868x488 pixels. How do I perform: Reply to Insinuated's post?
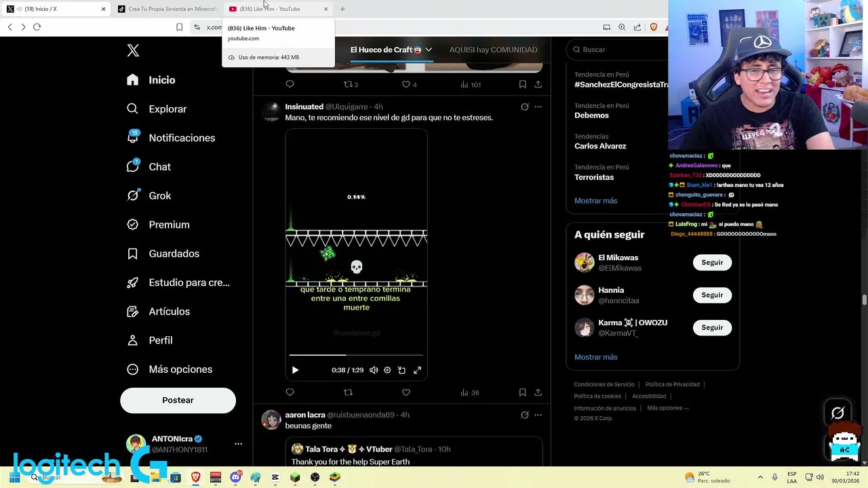pos(290,392)
